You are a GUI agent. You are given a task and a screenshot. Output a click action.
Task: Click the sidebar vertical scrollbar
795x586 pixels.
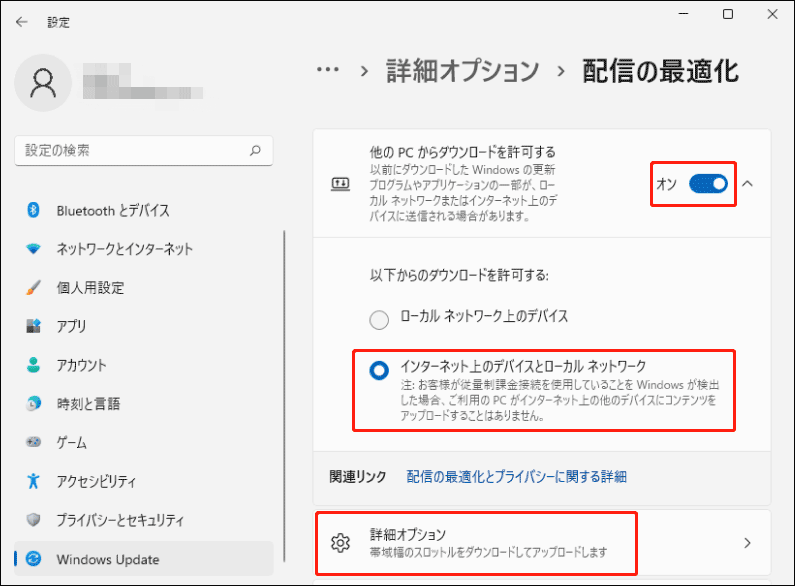click(x=284, y=395)
